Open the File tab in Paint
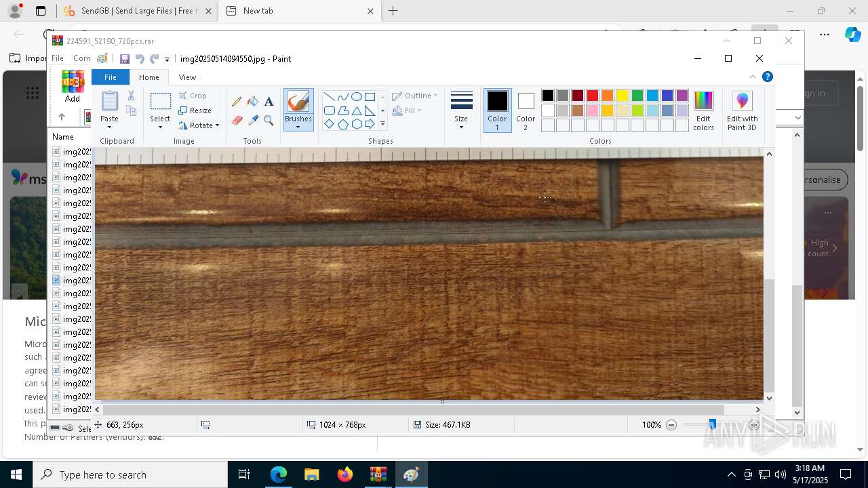This screenshot has width=868, height=488. [x=110, y=77]
